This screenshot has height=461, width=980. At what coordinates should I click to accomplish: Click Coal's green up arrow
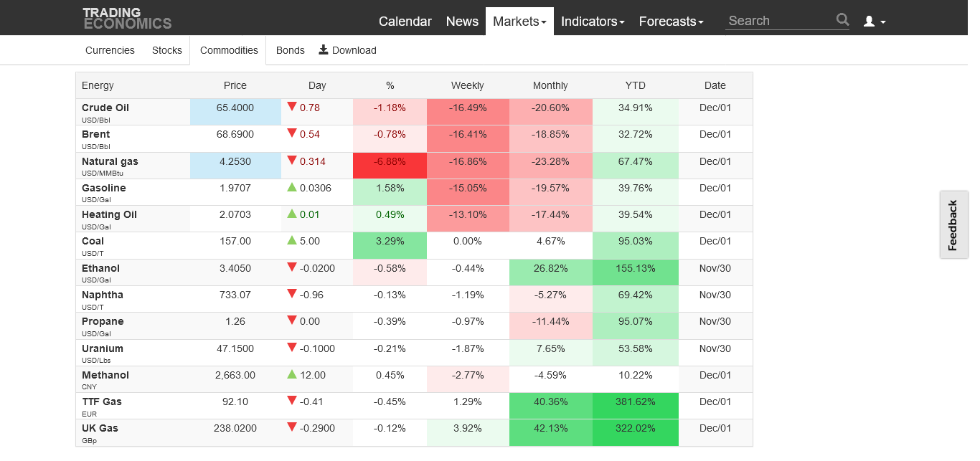tap(292, 241)
